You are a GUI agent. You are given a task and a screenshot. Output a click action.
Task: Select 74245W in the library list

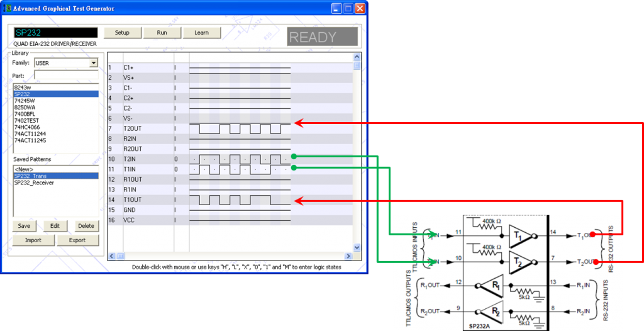click(56, 101)
